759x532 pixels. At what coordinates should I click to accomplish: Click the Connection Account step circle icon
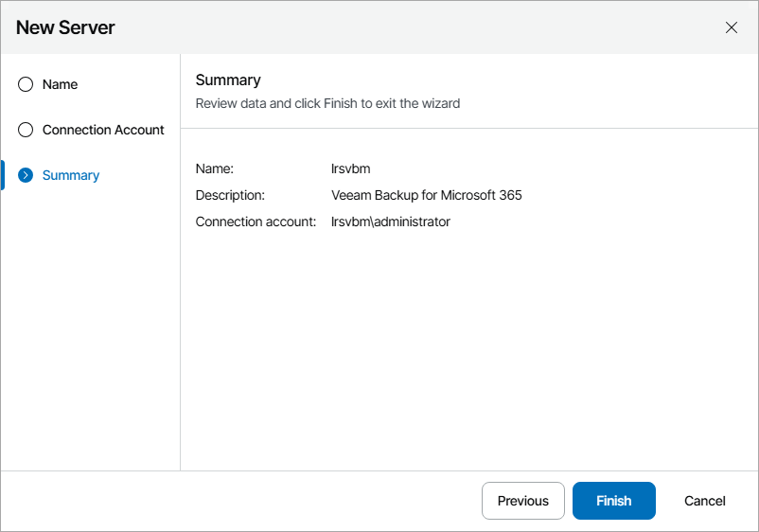click(26, 130)
